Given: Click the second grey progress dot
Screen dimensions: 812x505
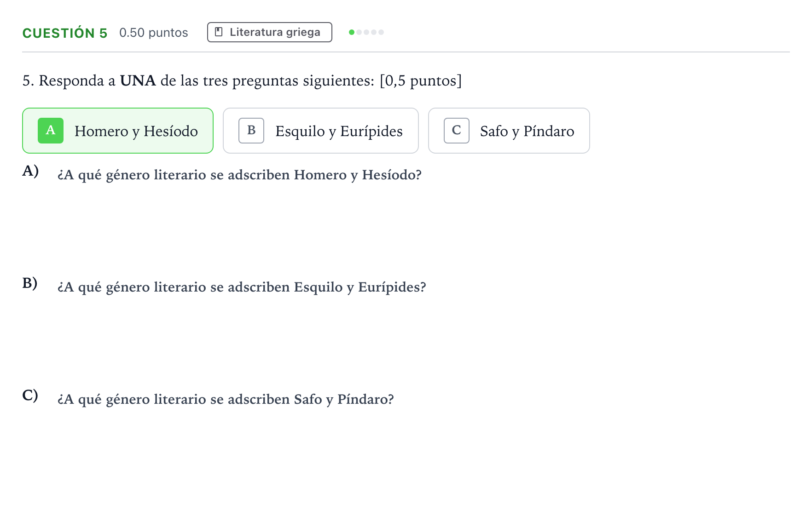Looking at the screenshot, I should (359, 32).
